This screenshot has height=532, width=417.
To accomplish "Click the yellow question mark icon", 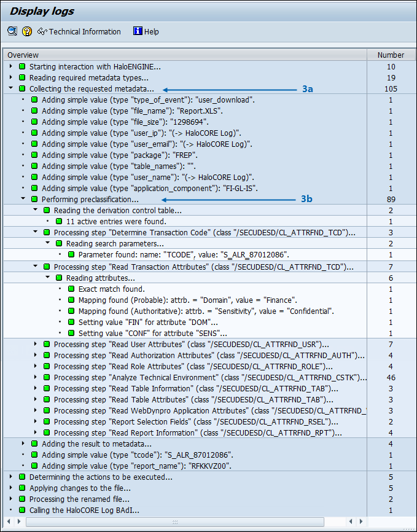I will click(x=27, y=31).
